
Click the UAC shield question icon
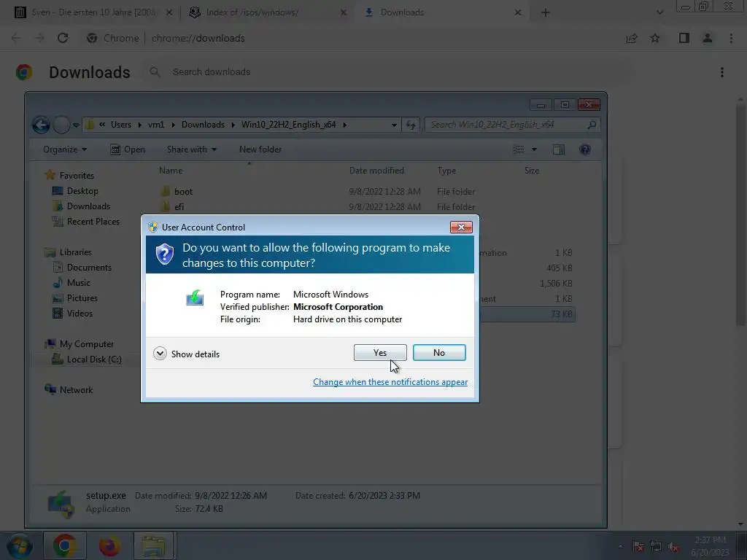pos(164,254)
